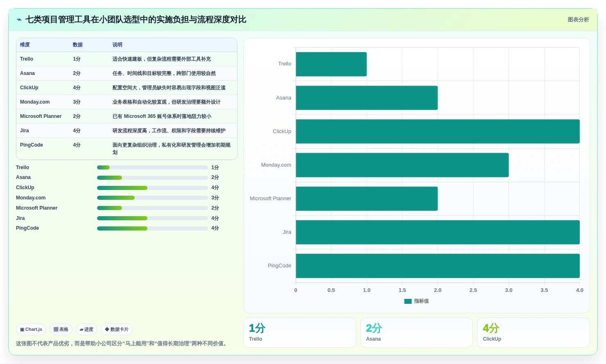Toggle the 指标值 legend color box
606x364 pixels.
click(408, 301)
